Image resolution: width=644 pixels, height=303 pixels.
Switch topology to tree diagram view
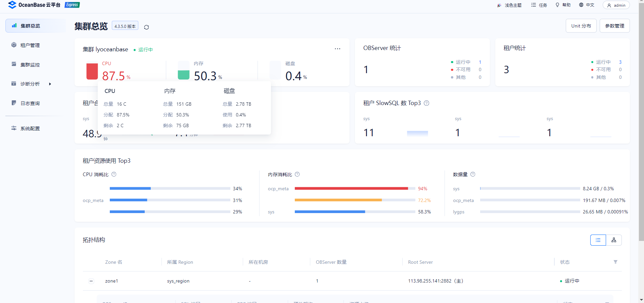614,240
